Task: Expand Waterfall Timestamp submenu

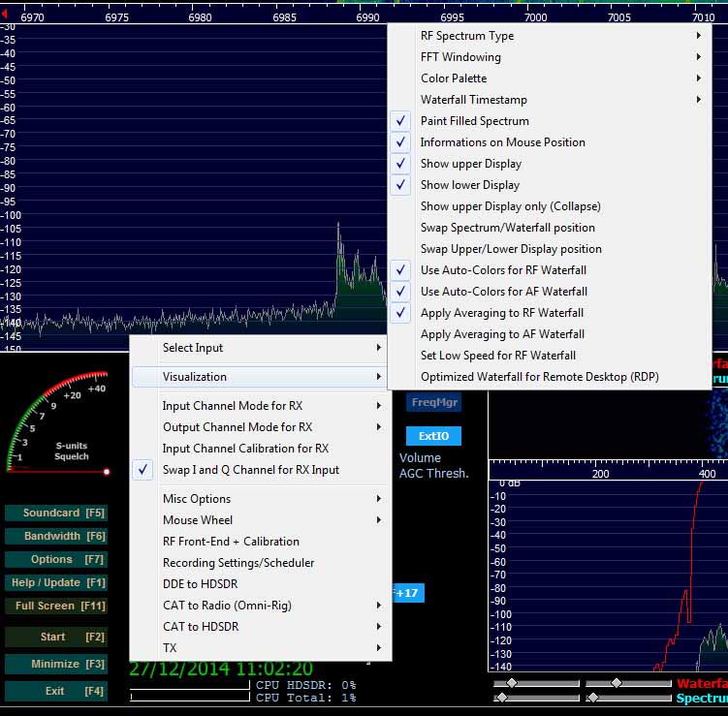Action: pyautogui.click(x=550, y=100)
